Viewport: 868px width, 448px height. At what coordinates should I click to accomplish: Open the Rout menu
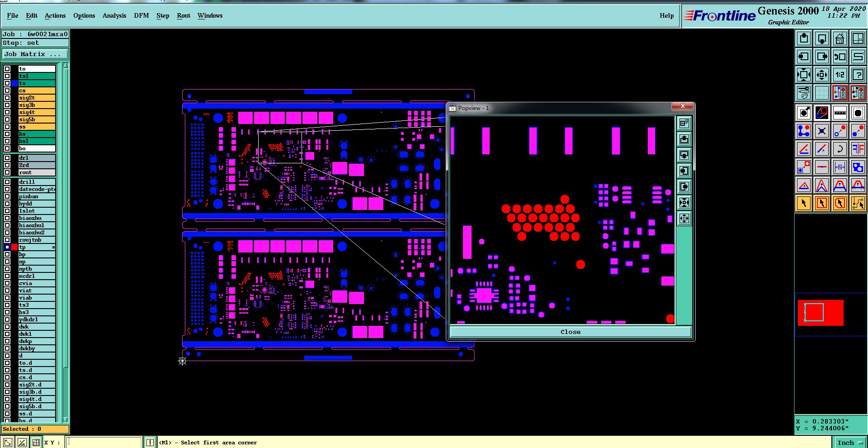click(x=184, y=15)
